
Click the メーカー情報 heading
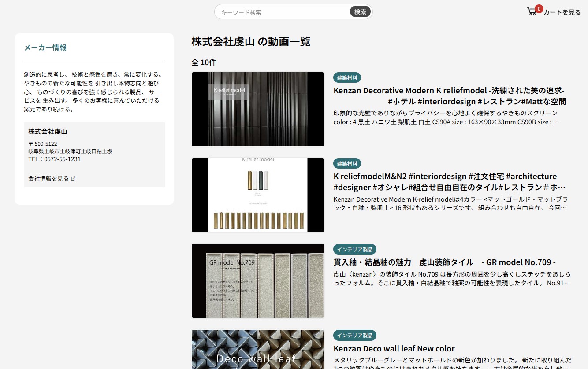[x=45, y=48]
